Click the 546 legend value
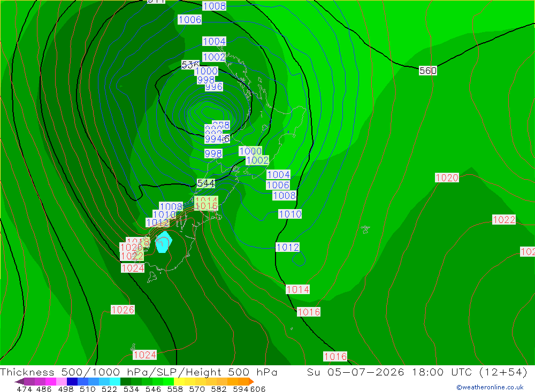 pos(153,389)
